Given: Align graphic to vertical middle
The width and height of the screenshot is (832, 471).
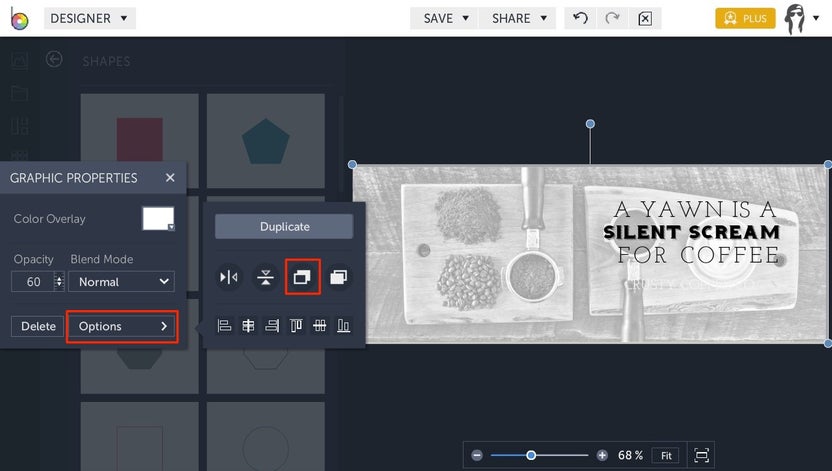Looking at the screenshot, I should point(319,325).
